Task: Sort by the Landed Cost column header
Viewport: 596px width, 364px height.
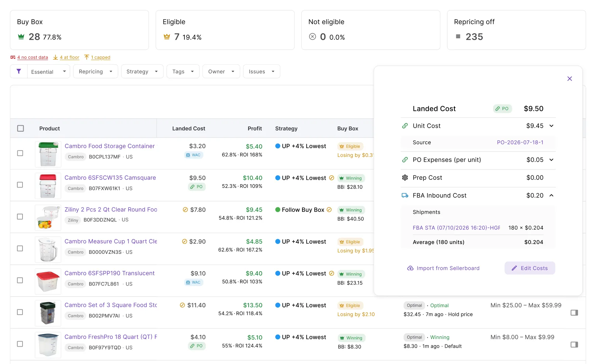Action: coord(188,129)
